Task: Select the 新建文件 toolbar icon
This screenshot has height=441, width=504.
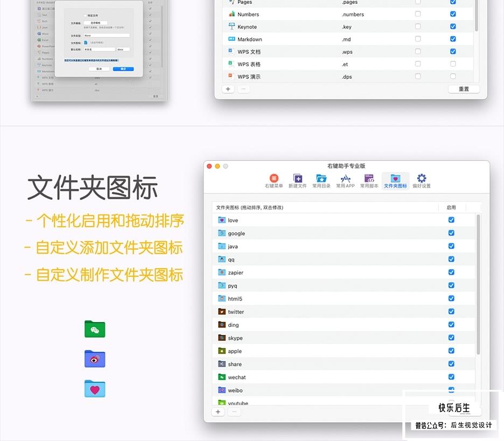Action: (297, 181)
